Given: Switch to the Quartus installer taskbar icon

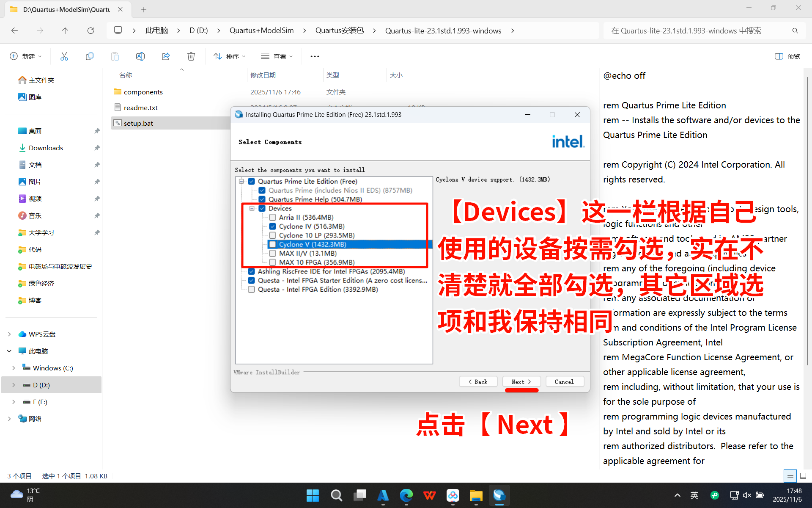Looking at the screenshot, I should click(x=499, y=495).
